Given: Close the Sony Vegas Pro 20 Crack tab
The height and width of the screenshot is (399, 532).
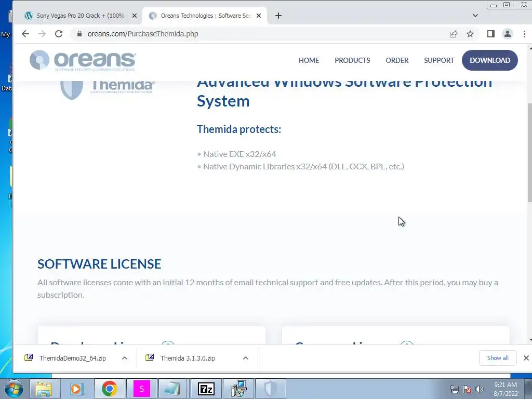Looking at the screenshot, I should [135, 16].
